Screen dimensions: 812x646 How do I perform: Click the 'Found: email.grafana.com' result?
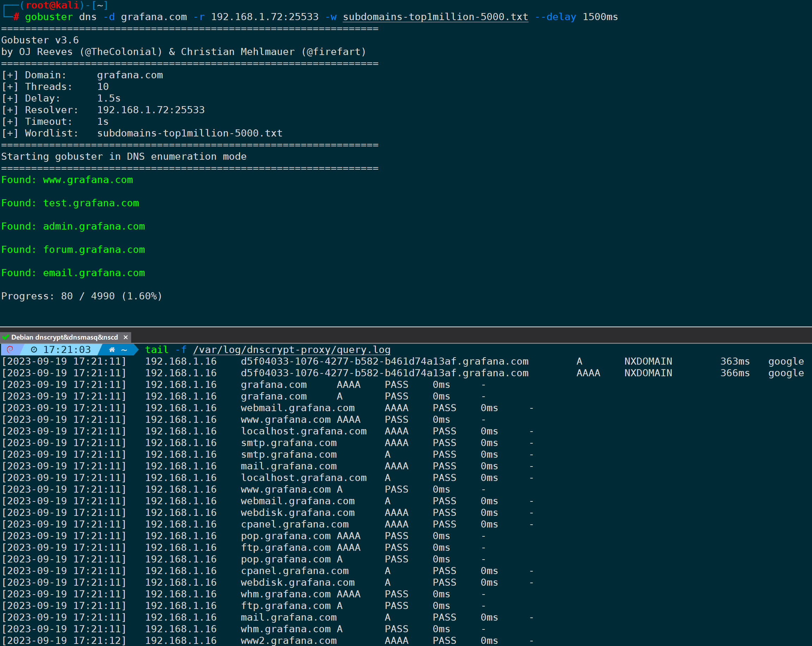73,273
